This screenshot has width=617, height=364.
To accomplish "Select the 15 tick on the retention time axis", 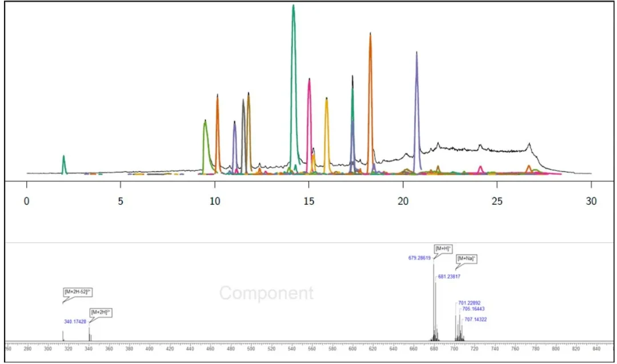I will coord(309,201).
